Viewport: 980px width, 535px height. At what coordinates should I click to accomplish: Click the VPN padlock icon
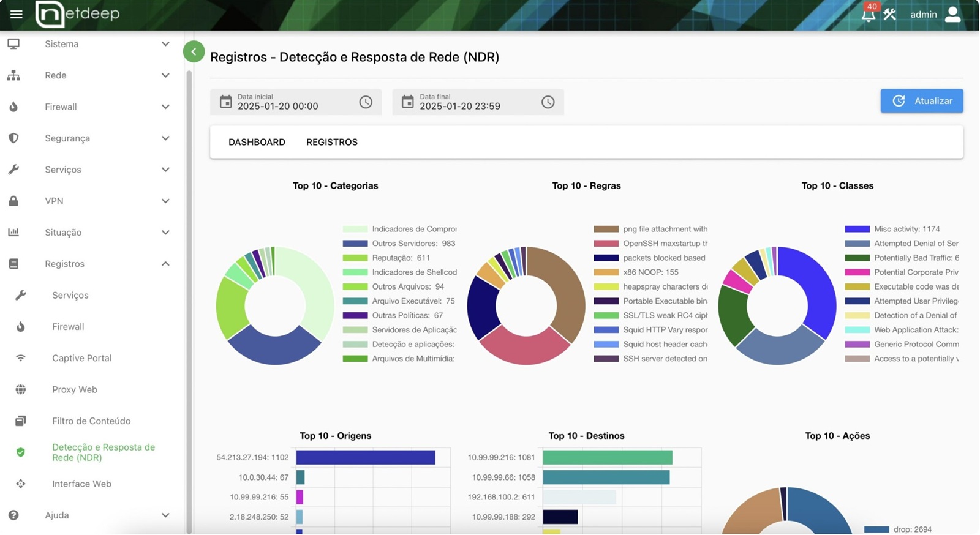pyautogui.click(x=13, y=201)
